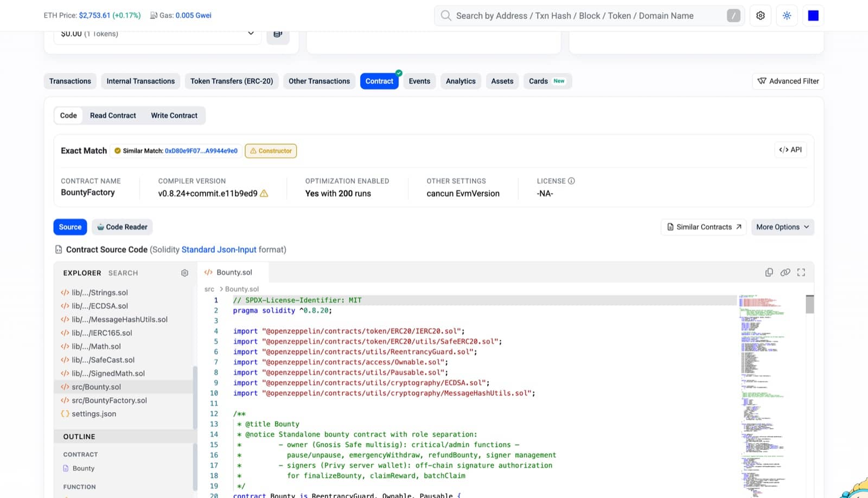Viewport: 868px width, 498px height.
Task: Click the License info icon
Action: (571, 181)
